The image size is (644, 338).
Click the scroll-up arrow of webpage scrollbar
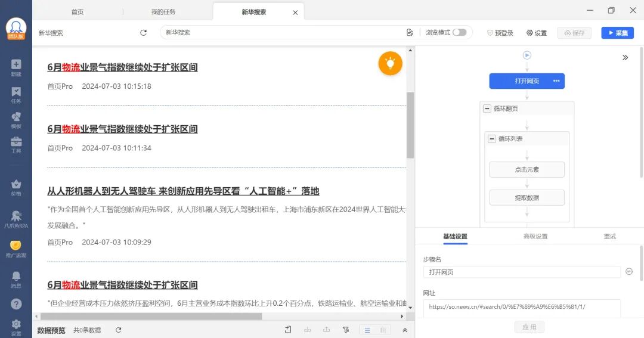[410, 50]
